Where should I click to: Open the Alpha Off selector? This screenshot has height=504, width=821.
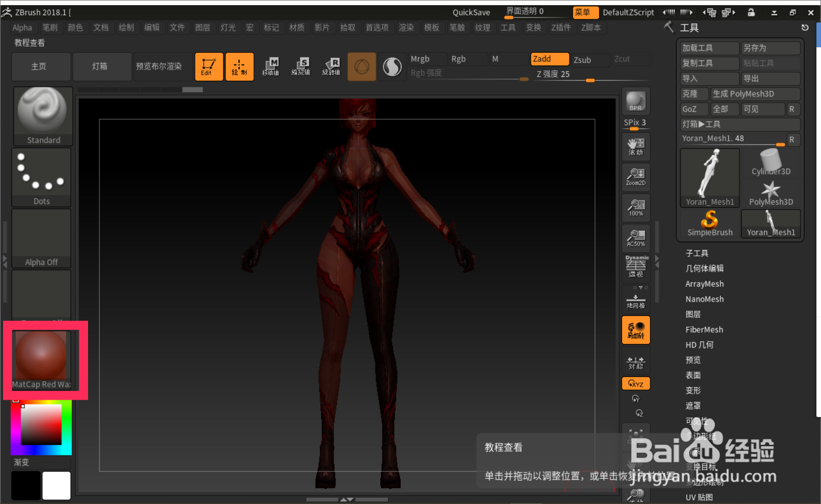pos(41,239)
